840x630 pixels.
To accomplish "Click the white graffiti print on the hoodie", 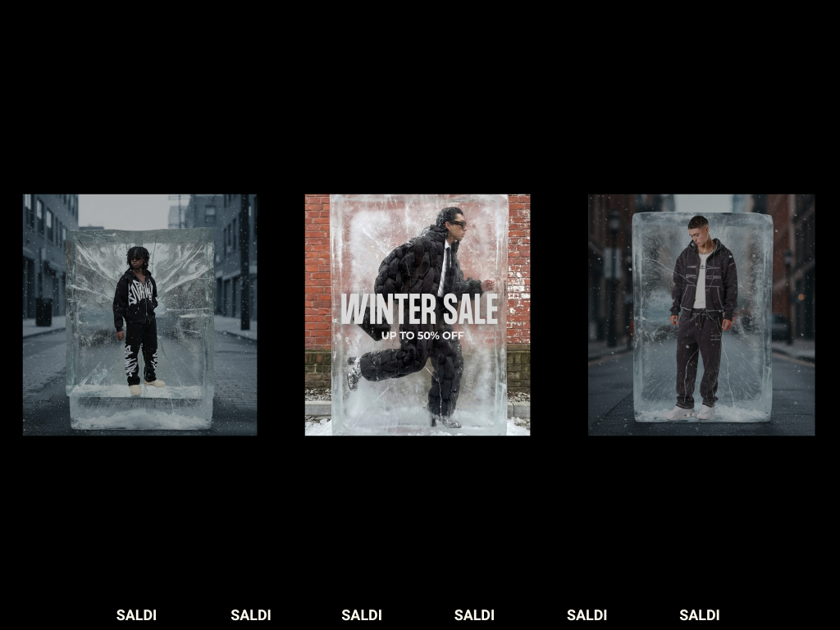I will [141, 292].
